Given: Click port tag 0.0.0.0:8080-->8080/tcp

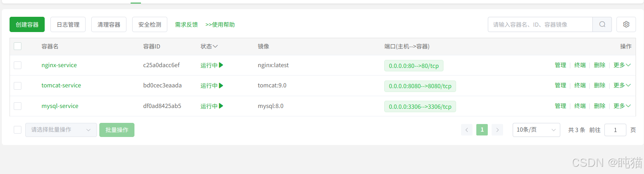Looking at the screenshot, I should (420, 86).
